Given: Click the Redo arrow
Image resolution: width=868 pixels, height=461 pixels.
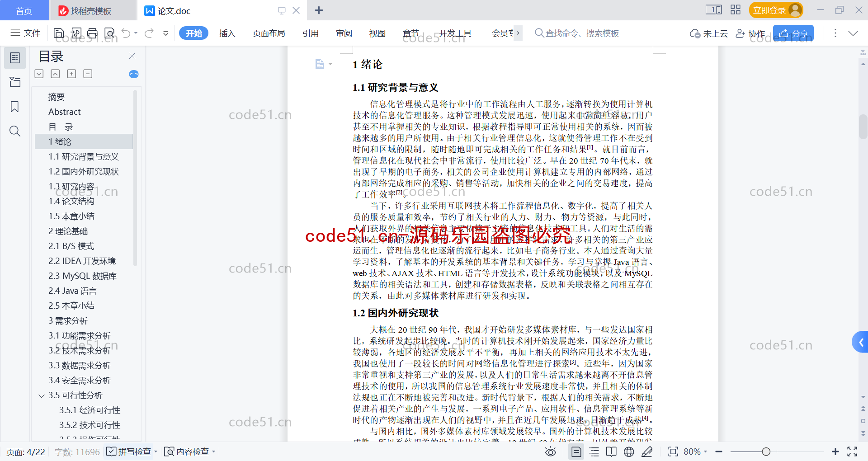Looking at the screenshot, I should pos(149,33).
